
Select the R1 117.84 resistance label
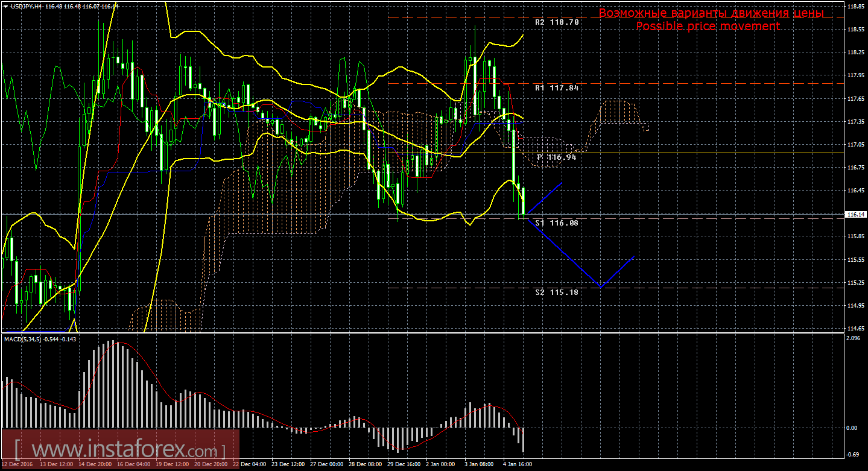tap(557, 87)
